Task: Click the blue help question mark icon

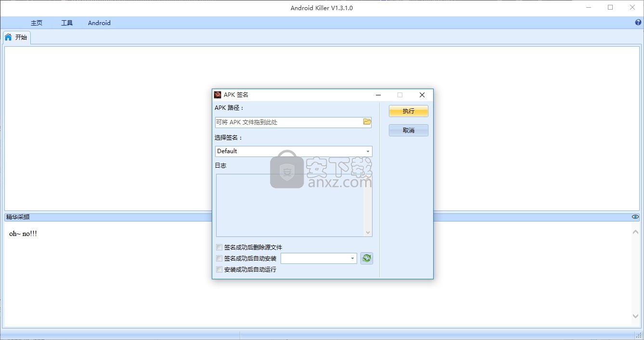Action: tap(639, 23)
